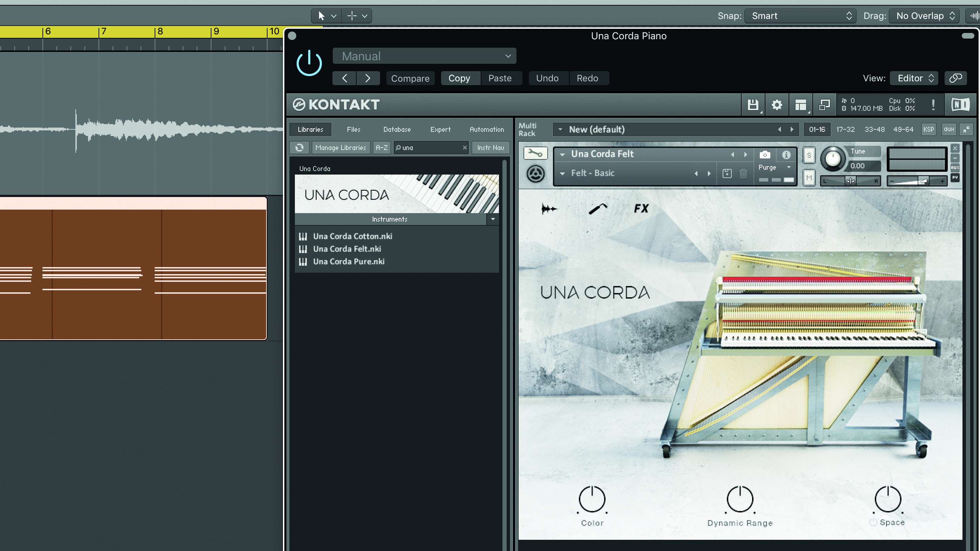Image resolution: width=980 pixels, height=551 pixels.
Task: Select the 01-16 rack page
Action: [817, 129]
